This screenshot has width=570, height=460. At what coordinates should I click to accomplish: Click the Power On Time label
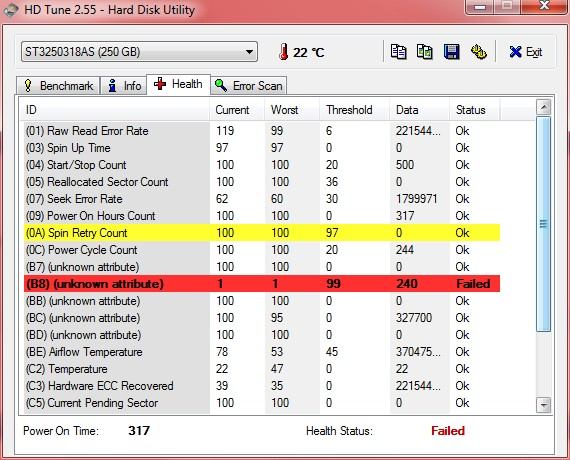click(61, 431)
